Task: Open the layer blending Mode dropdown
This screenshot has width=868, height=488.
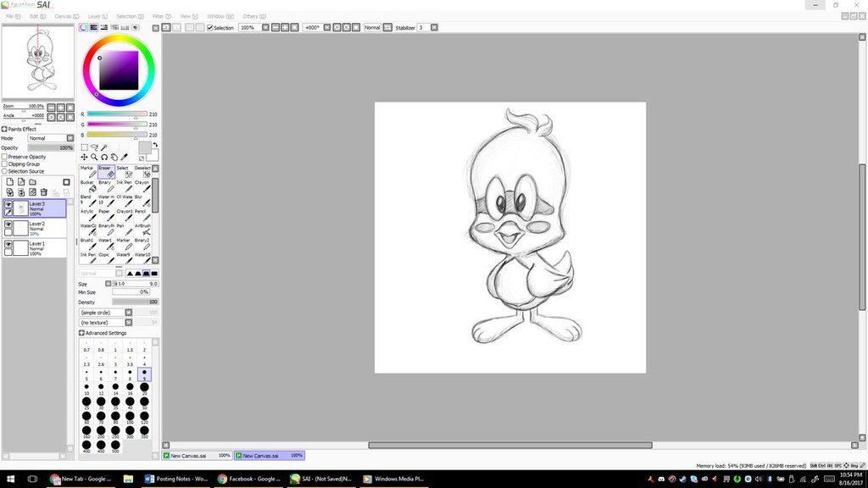Action: coord(50,138)
